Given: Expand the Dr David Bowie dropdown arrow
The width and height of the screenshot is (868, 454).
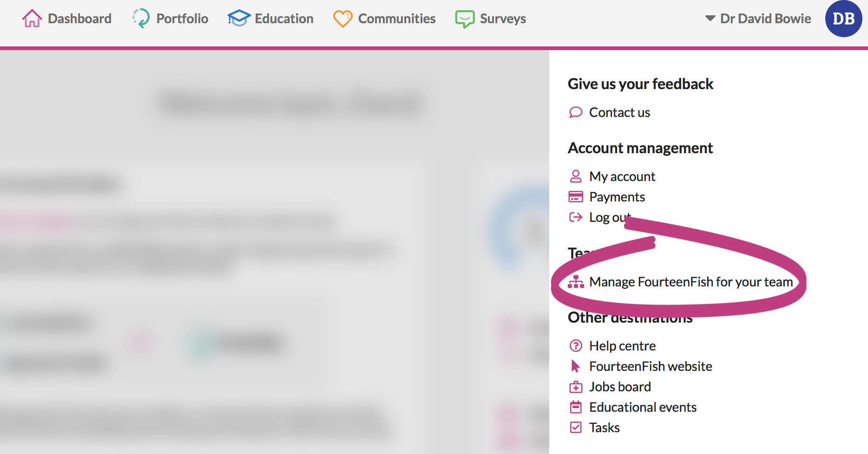Looking at the screenshot, I should pyautogui.click(x=710, y=19).
